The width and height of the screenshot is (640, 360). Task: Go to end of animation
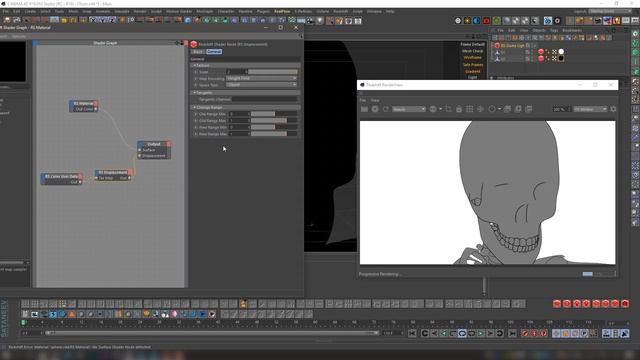[512, 333]
